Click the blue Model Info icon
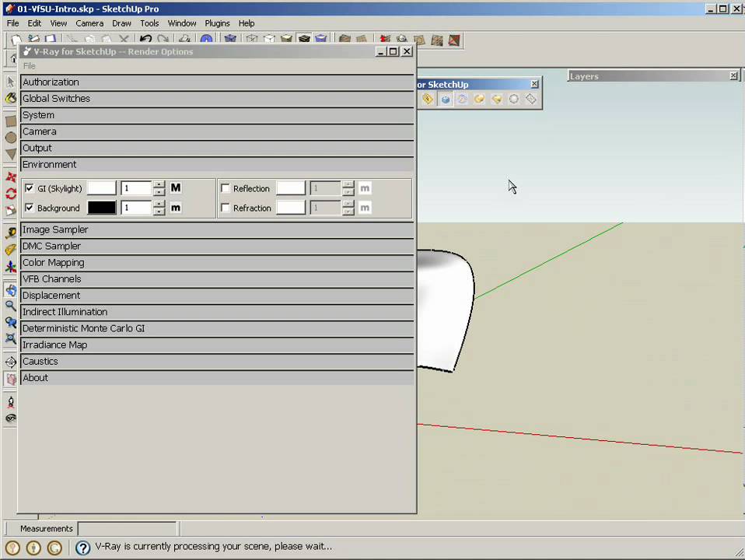Image resolution: width=745 pixels, height=560 pixels. [206, 40]
